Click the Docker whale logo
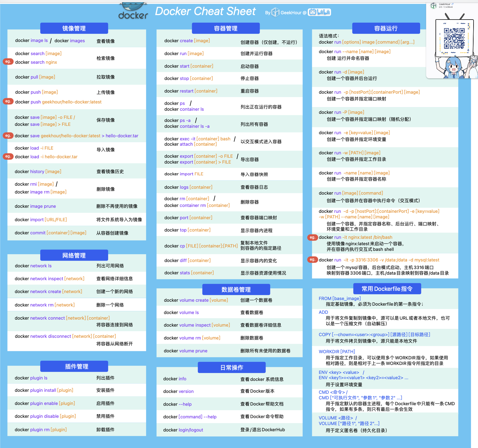478x448 pixels. coord(133,11)
